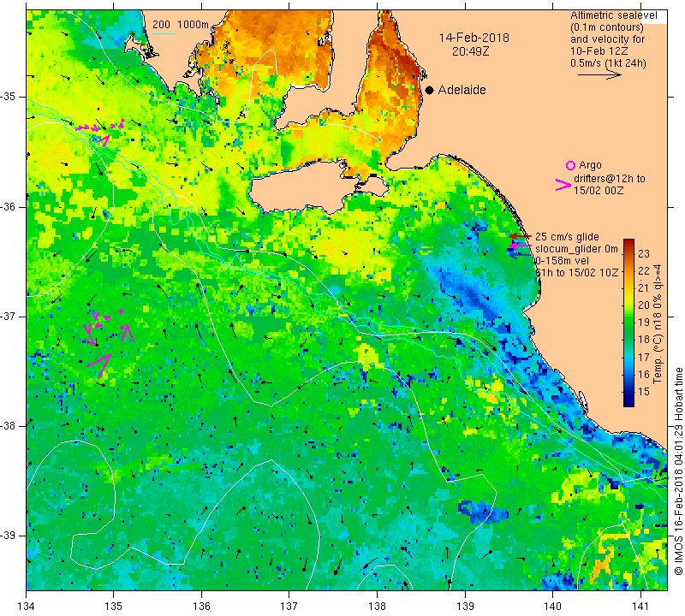Click the 0.5m/s (1kt 24h) scale text

(x=608, y=63)
